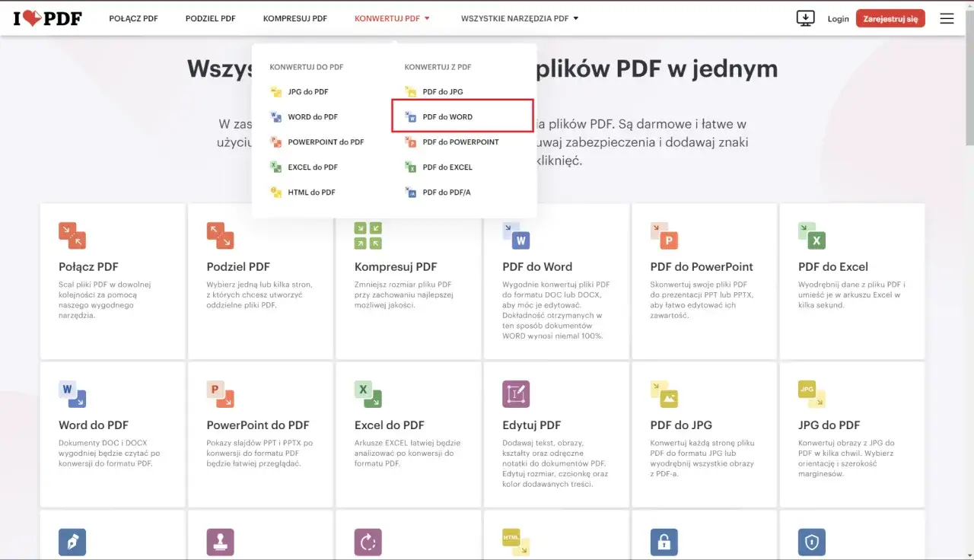The width and height of the screenshot is (974, 560).
Task: Open the KONWERTUJ PDF dropdown
Action: coord(392,17)
